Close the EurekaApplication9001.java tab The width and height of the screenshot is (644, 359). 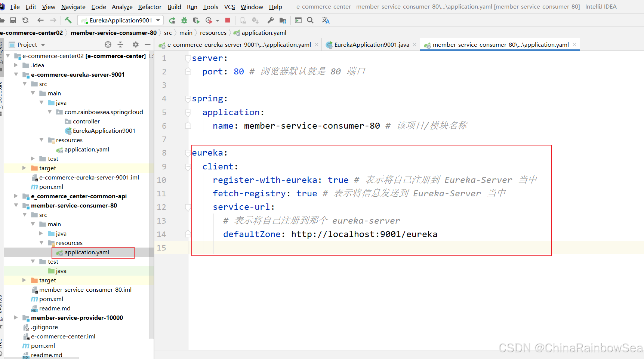(x=415, y=45)
